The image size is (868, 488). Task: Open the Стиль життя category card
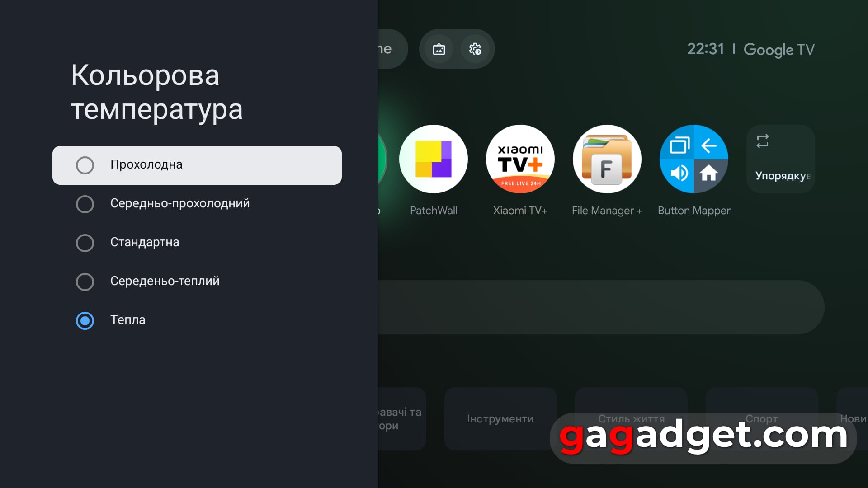click(x=631, y=418)
